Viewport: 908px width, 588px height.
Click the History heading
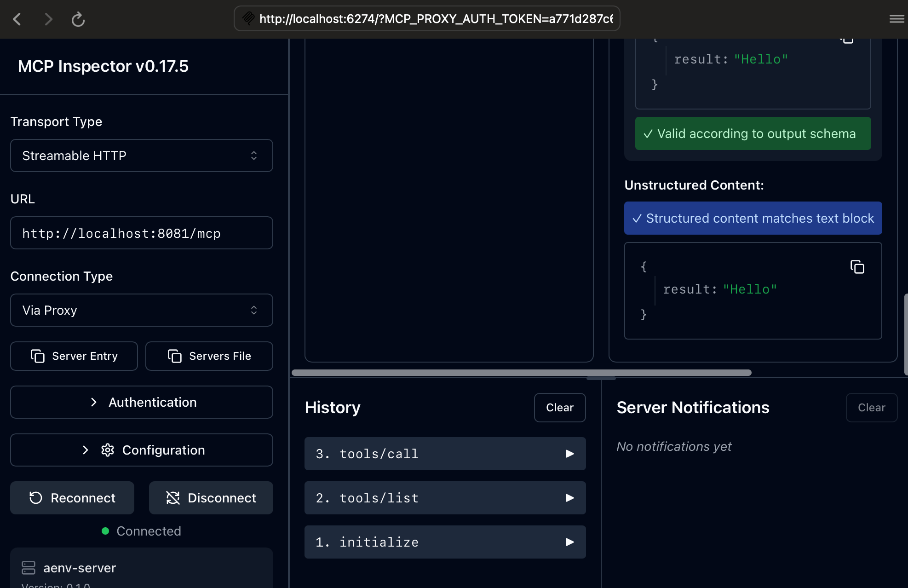click(333, 408)
